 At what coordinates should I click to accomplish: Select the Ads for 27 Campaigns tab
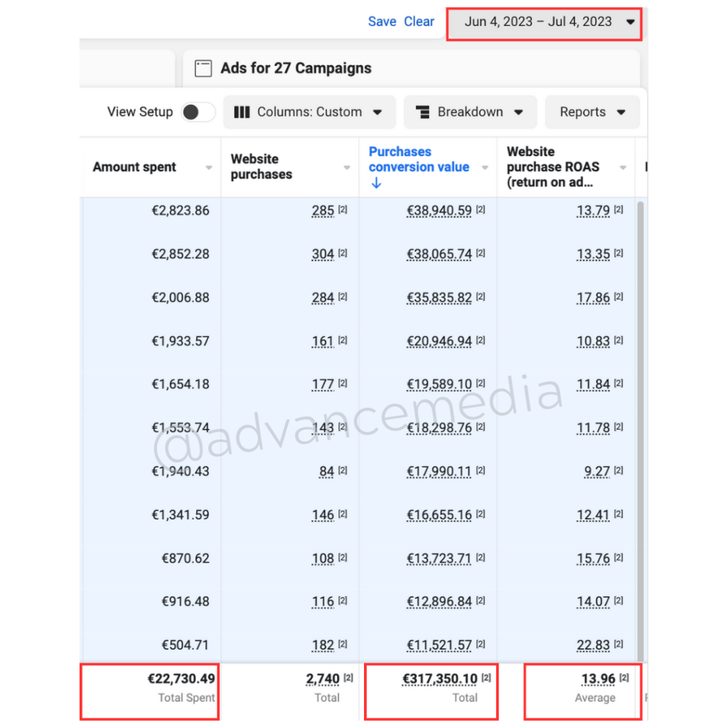point(296,69)
